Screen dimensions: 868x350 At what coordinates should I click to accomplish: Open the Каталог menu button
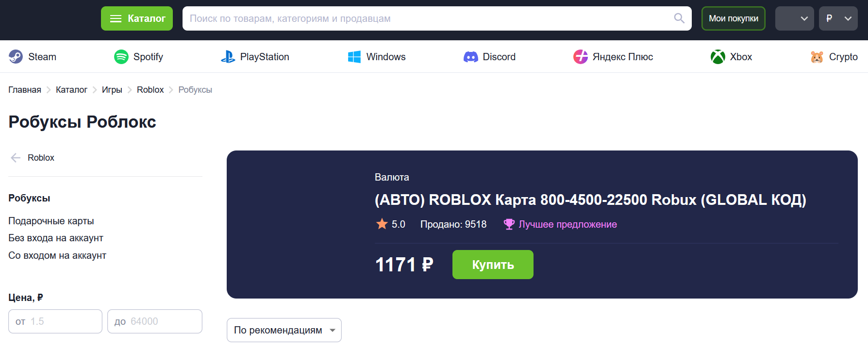137,18
